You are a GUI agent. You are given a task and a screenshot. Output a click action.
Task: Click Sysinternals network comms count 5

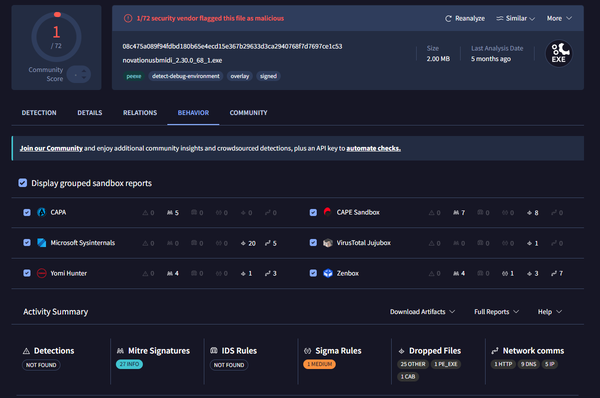click(x=271, y=243)
